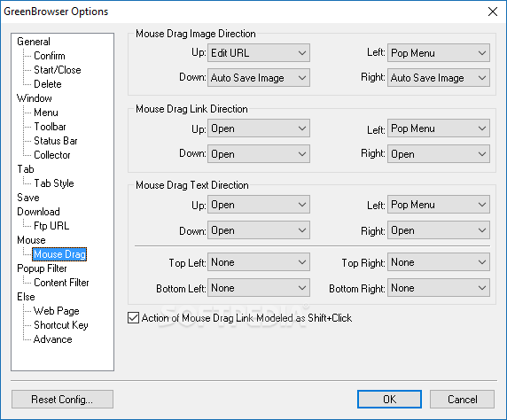Open the Collector settings

pos(52,155)
